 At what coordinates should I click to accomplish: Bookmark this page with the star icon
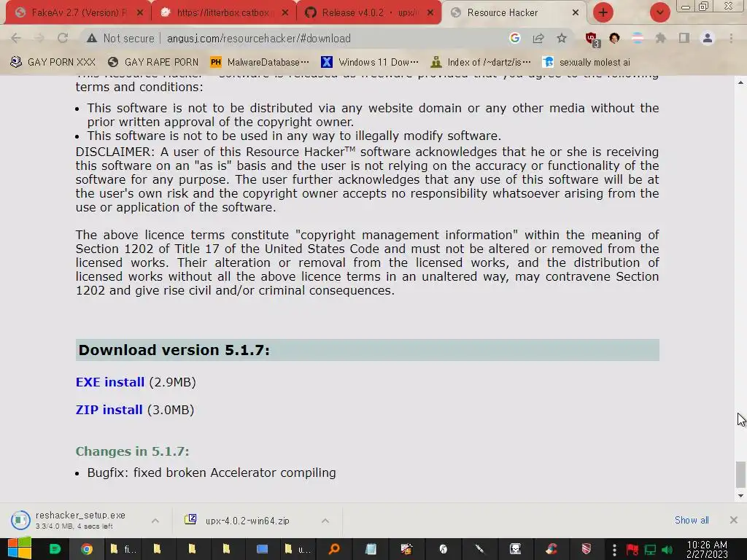[x=562, y=38]
